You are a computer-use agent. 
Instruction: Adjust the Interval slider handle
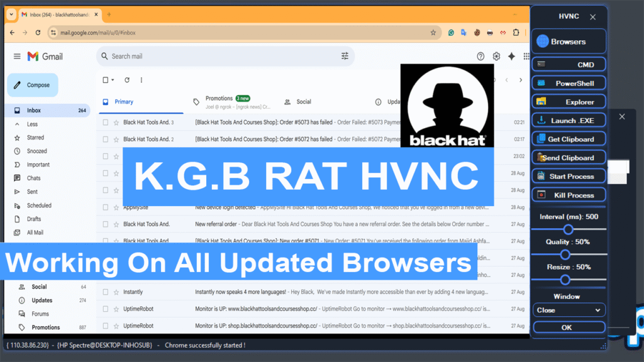[x=568, y=229]
